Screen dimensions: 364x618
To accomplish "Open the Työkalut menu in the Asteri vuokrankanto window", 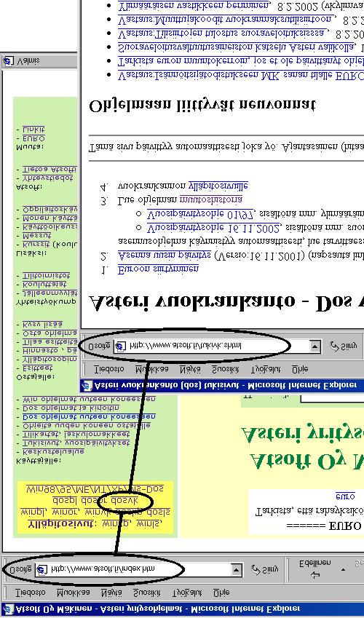I will [266, 369].
